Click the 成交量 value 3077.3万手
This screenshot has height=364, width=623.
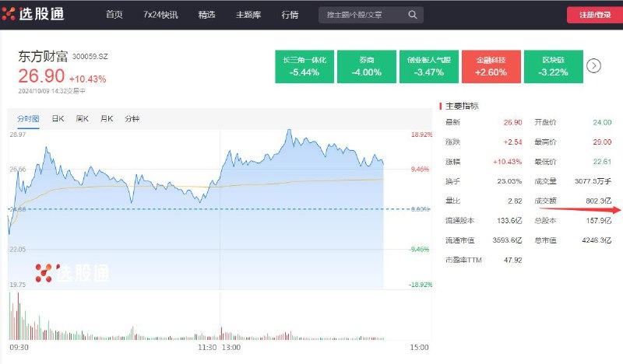[x=593, y=181]
